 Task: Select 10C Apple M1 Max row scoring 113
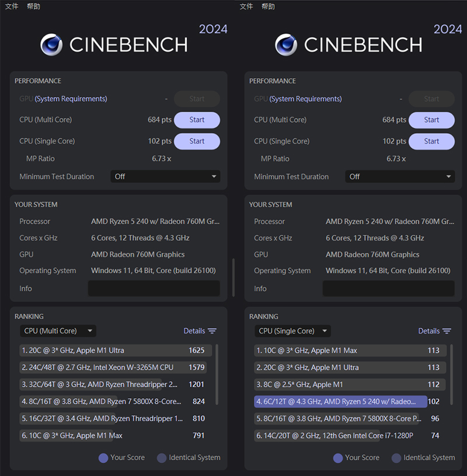(350, 350)
